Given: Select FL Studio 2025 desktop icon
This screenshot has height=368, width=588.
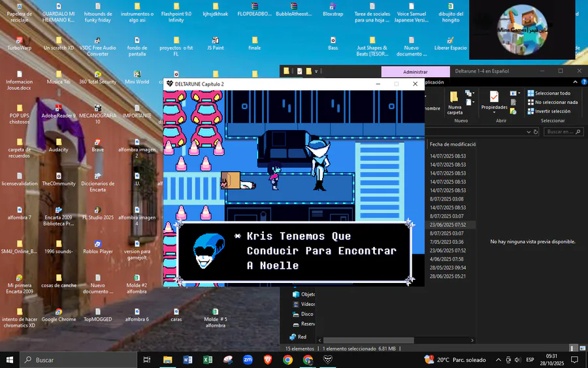Looking at the screenshot, I should [97, 213].
